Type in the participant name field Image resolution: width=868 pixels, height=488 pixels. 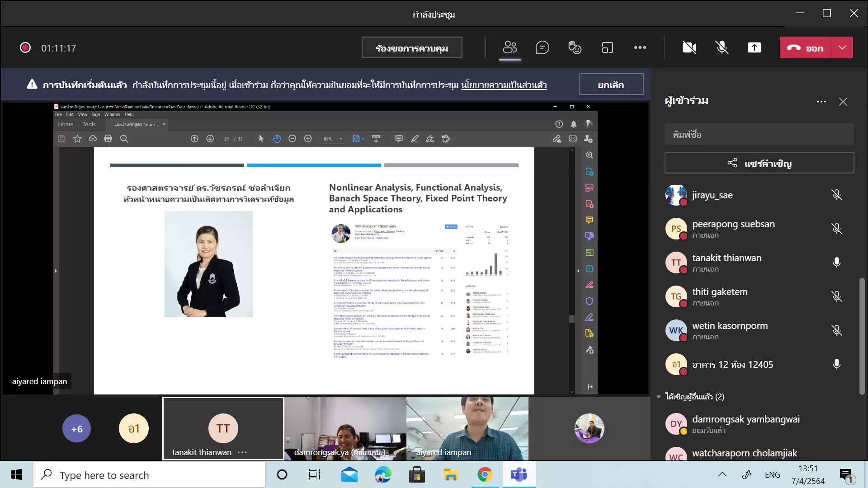click(x=759, y=135)
